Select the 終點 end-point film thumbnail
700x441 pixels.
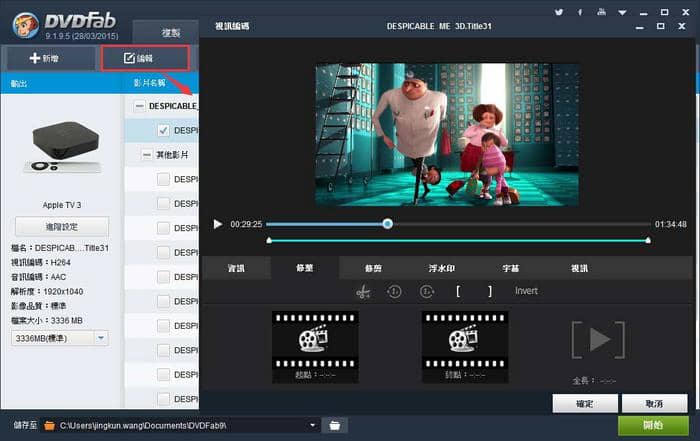tap(465, 347)
